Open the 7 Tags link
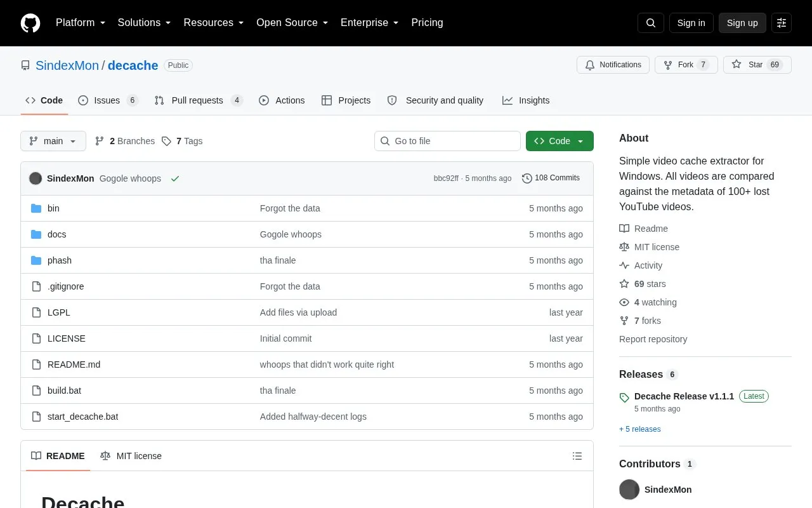 click(x=182, y=141)
